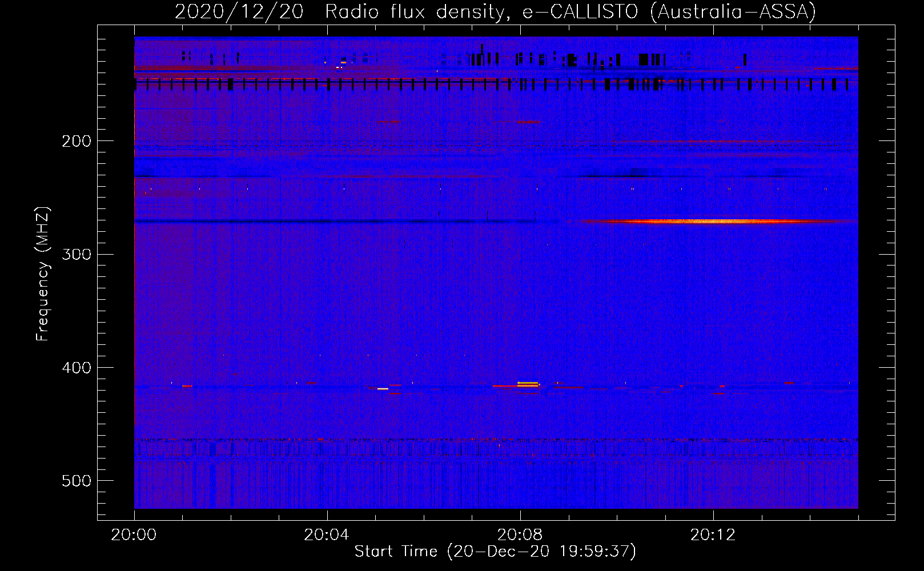
Task: Click the 'Frequency (MHZ)' axis label
Action: pyautogui.click(x=43, y=274)
